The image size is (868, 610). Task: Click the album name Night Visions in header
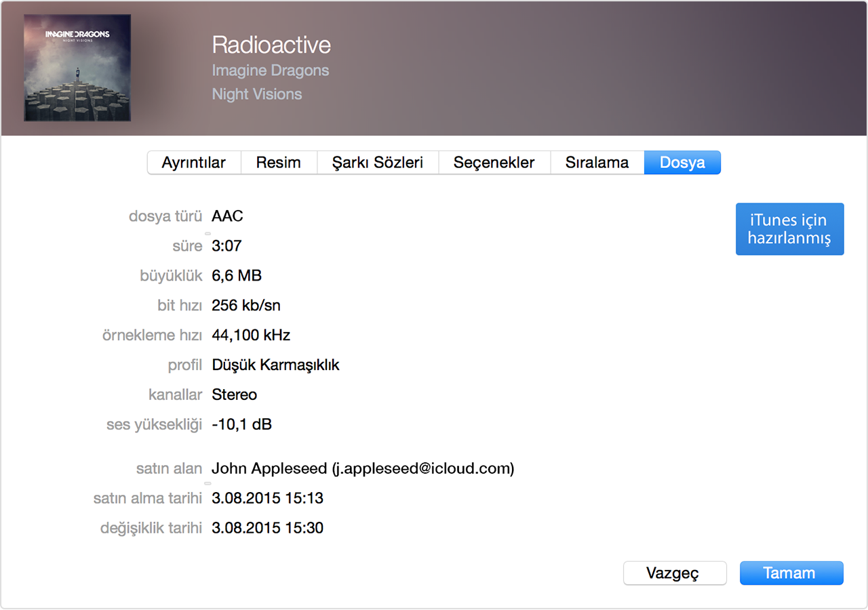[x=257, y=94]
